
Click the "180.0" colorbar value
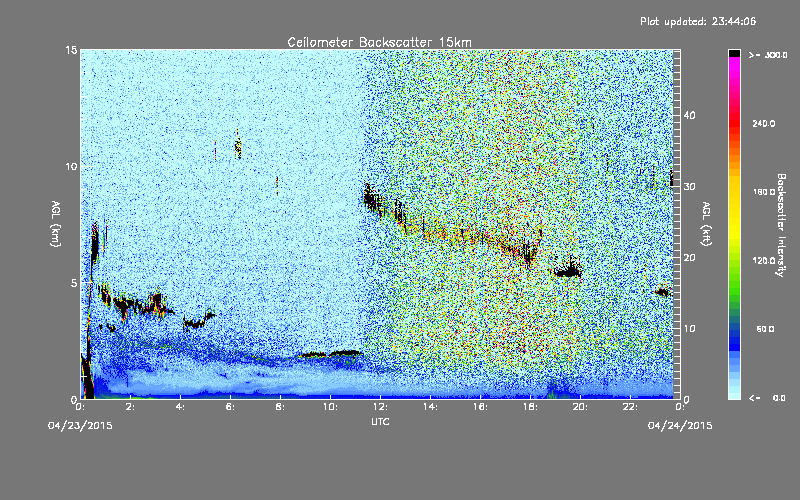tap(764, 192)
